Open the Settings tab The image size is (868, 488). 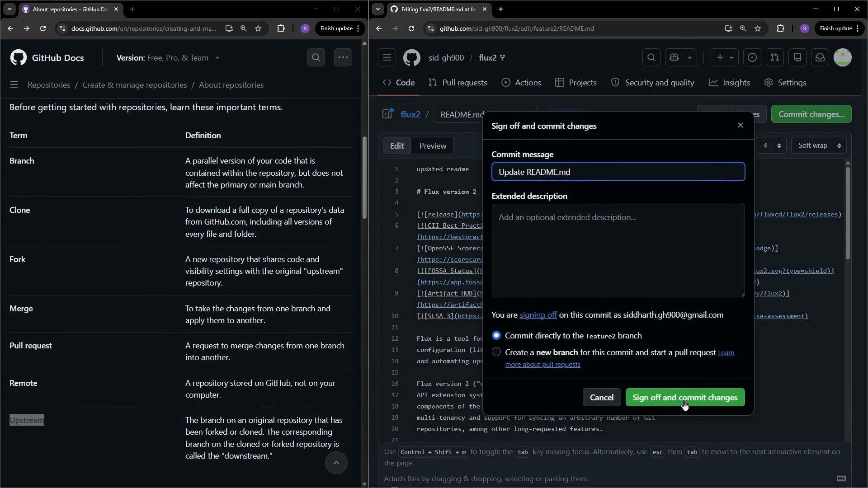[785, 83]
